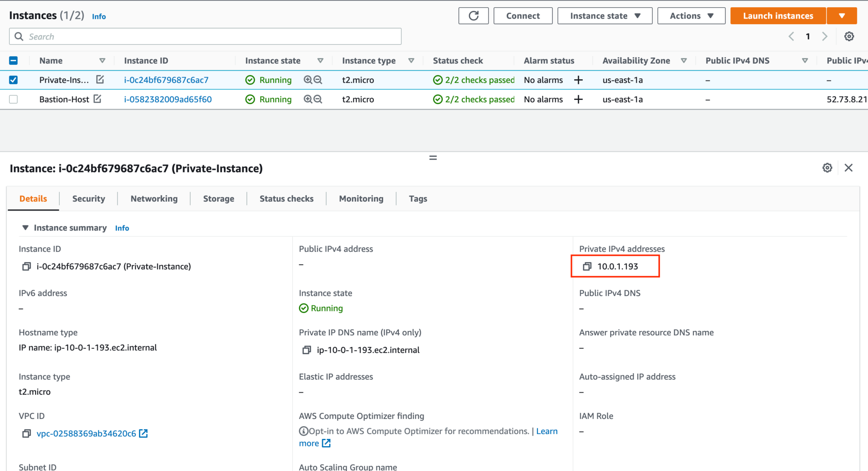Select the Bastion-Host row checkbox
868x471 pixels.
tap(13, 99)
